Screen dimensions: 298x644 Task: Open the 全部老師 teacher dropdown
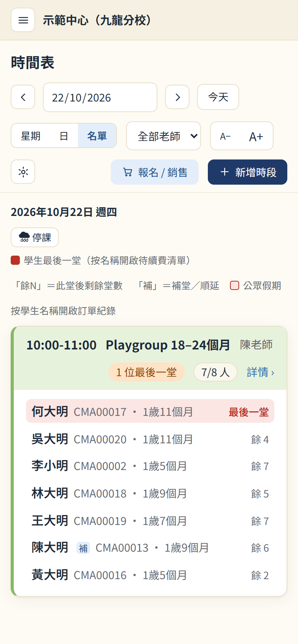[x=164, y=136]
